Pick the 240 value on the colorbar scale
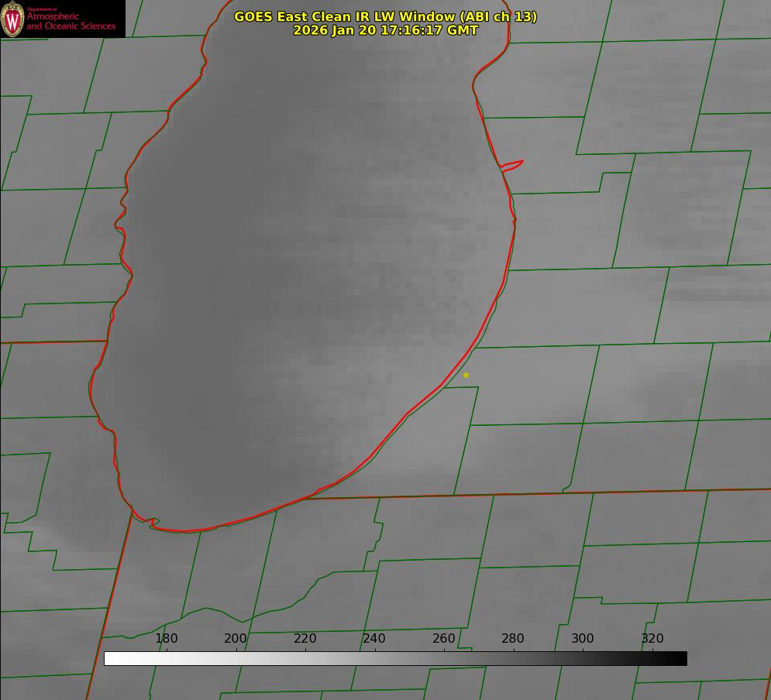The image size is (771, 700). [374, 638]
